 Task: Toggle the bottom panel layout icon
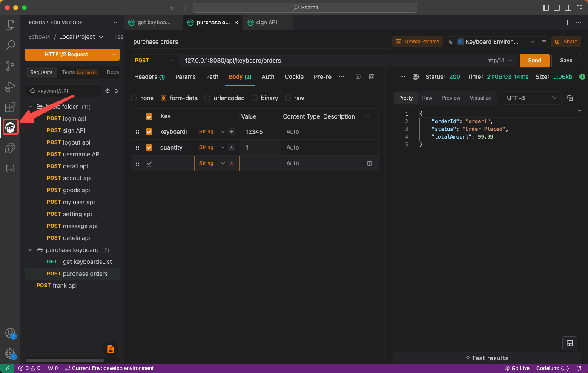pos(557,8)
